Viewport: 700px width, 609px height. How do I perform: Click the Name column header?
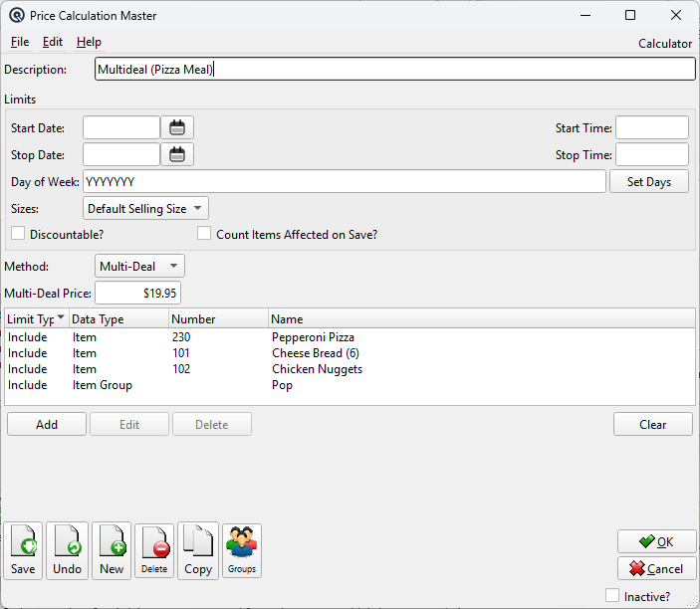click(482, 319)
